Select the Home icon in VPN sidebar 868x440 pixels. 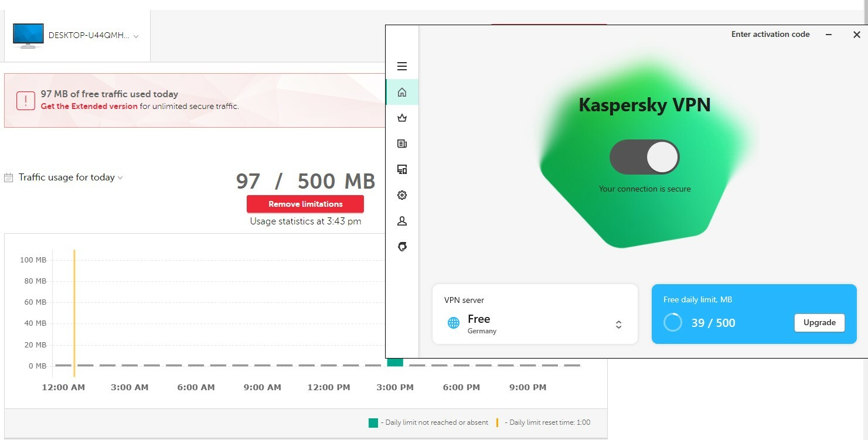(x=402, y=92)
